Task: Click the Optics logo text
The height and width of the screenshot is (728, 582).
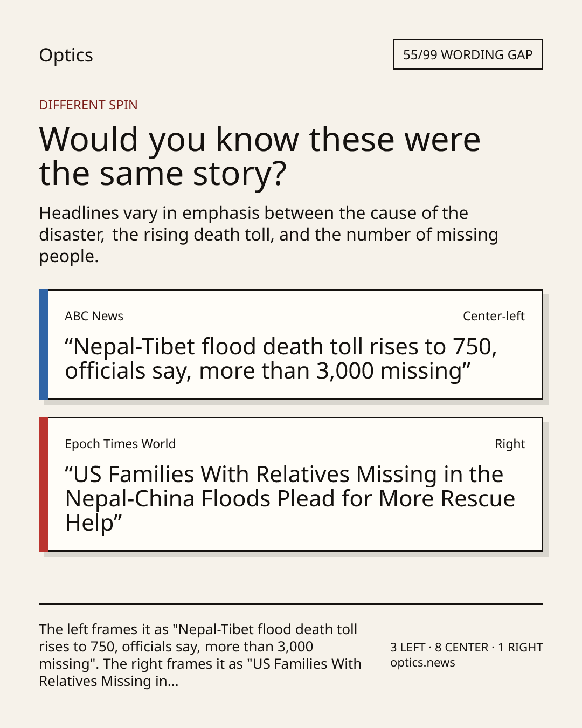Action: click(x=66, y=56)
